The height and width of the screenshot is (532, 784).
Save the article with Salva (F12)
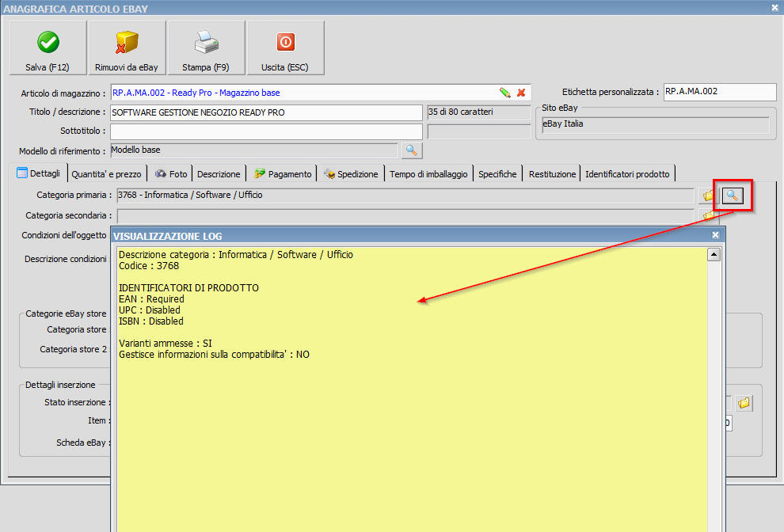click(x=48, y=48)
